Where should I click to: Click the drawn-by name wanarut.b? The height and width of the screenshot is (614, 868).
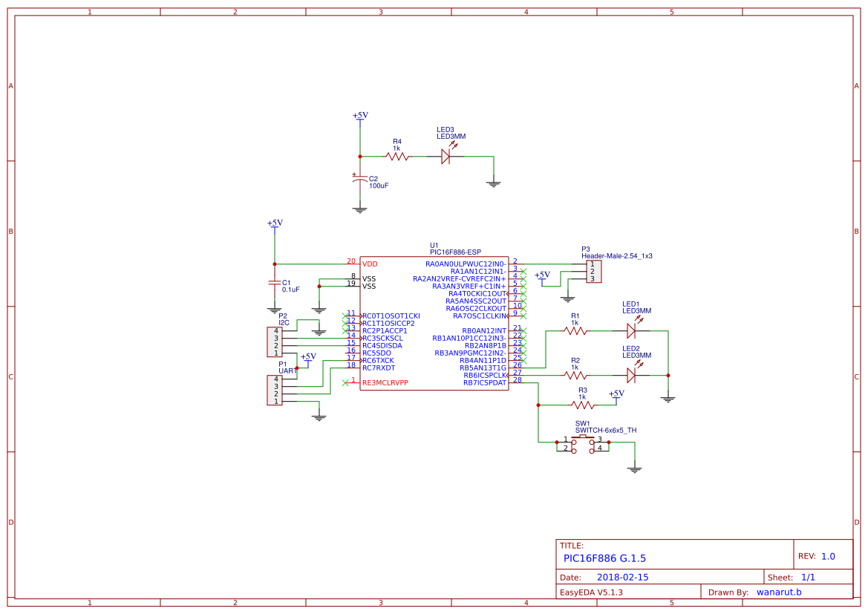click(x=779, y=592)
